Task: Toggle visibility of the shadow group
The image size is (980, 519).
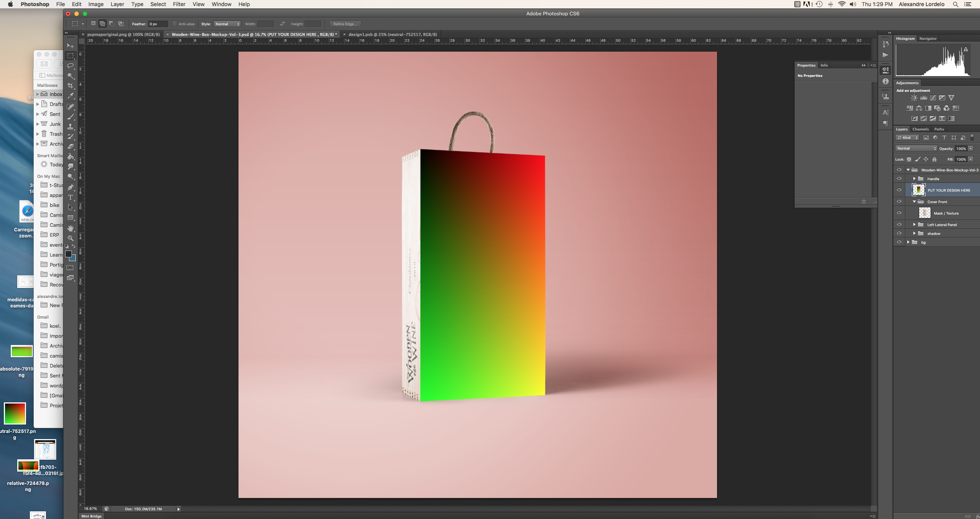Action: pyautogui.click(x=899, y=233)
